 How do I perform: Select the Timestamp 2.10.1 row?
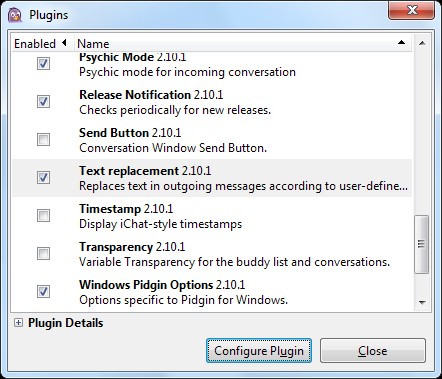pyautogui.click(x=212, y=216)
